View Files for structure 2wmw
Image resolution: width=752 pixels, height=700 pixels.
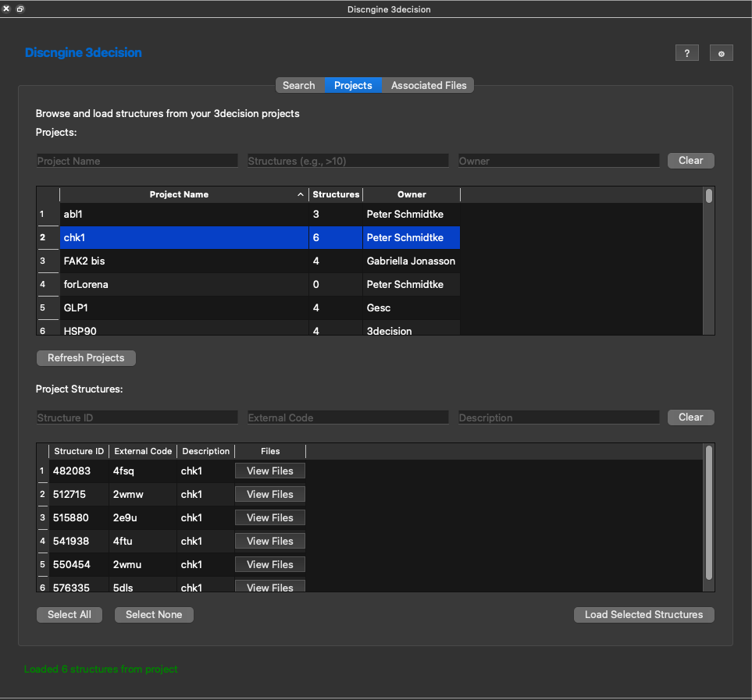click(270, 495)
